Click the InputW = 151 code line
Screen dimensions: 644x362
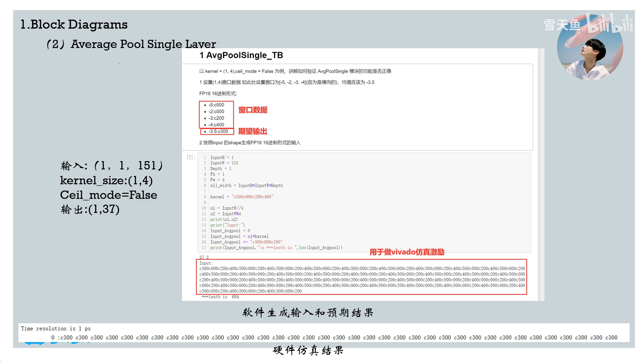[224, 163]
